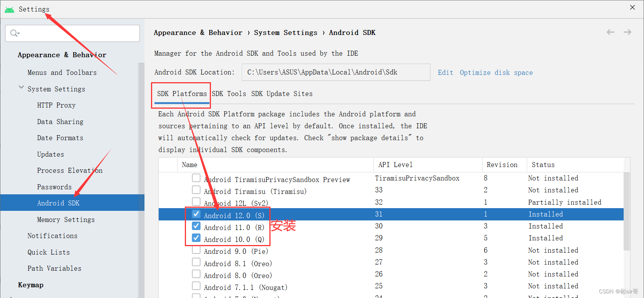Select Date Formats in the sidebar
The width and height of the screenshot is (644, 298).
60,138
